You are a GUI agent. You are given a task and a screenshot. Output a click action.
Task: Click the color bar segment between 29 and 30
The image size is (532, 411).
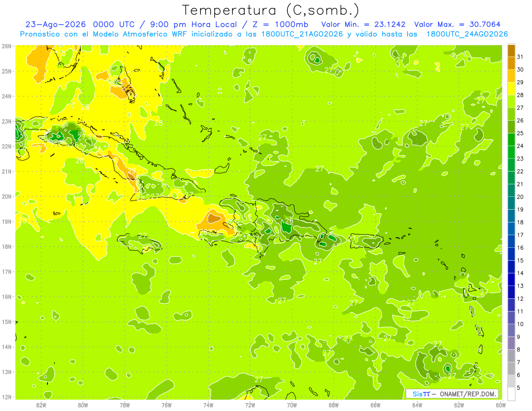point(511,76)
